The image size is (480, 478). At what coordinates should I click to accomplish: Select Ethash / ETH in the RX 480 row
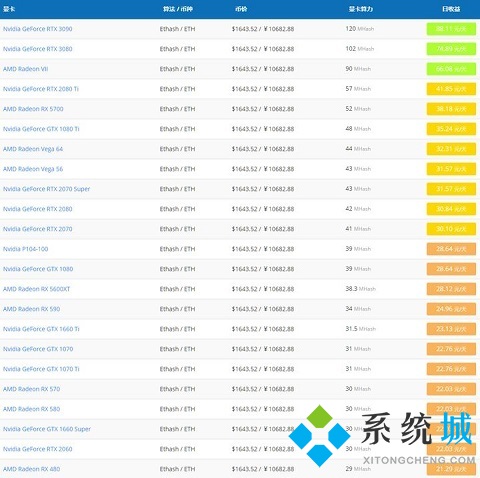coord(177,469)
